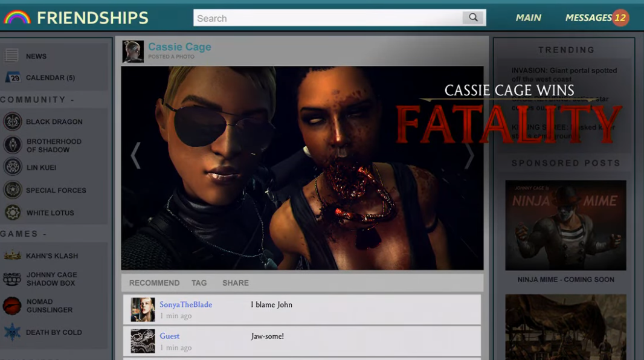
Task: Collapse the Community section header
Action: [37, 100]
